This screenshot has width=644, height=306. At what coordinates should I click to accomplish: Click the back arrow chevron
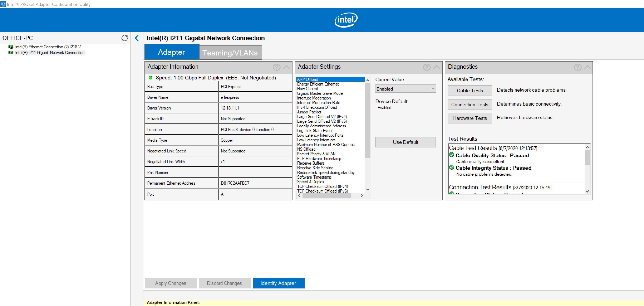(137, 38)
